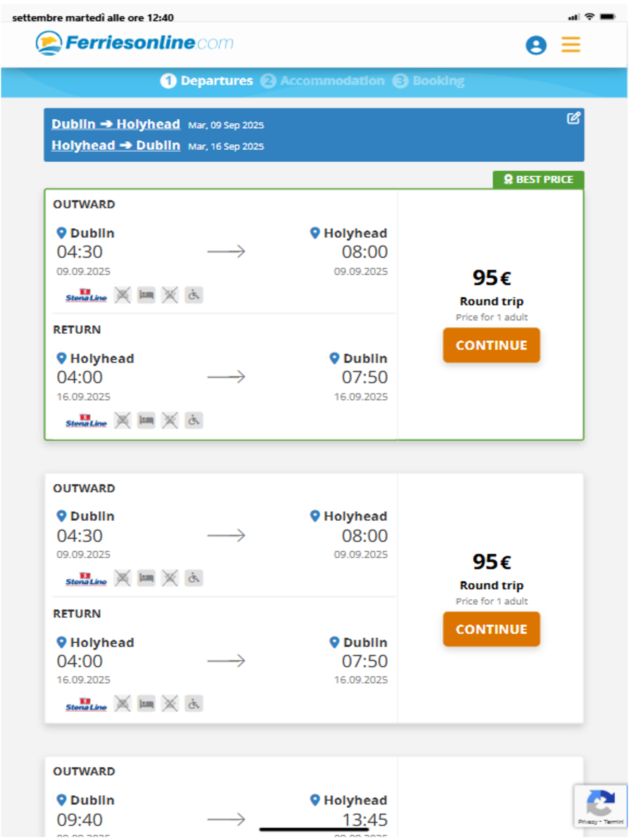Select the wheelchair accessibility icon on outward leg
The height and width of the screenshot is (840, 630).
(193, 295)
